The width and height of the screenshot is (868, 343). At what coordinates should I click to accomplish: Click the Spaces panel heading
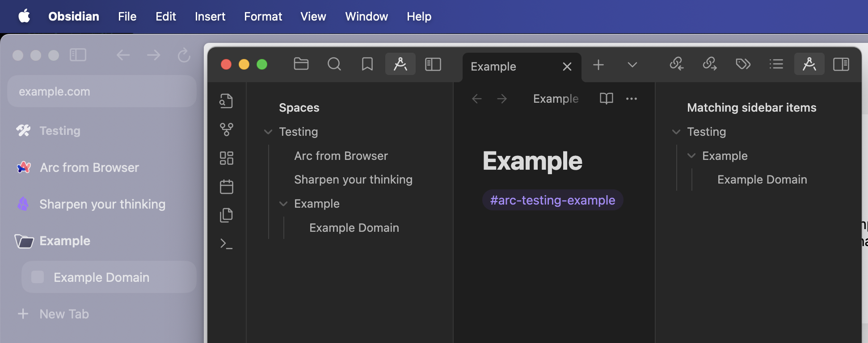299,108
